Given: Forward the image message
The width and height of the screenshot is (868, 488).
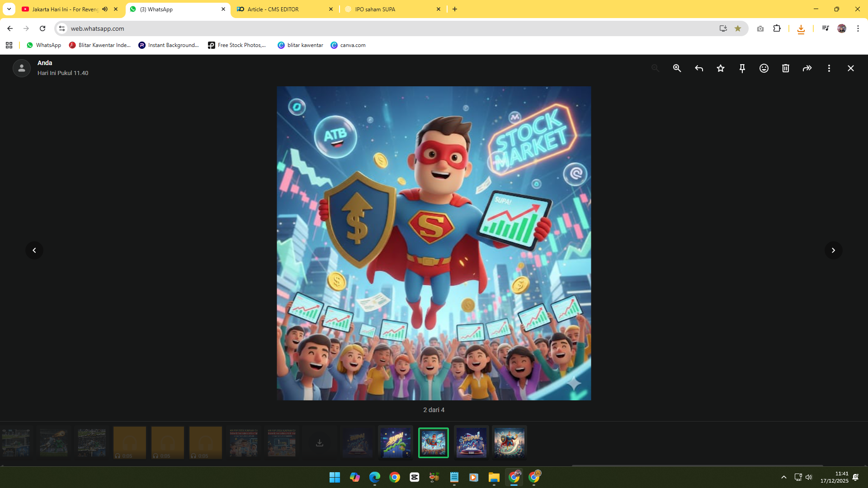Looking at the screenshot, I should click(x=807, y=68).
